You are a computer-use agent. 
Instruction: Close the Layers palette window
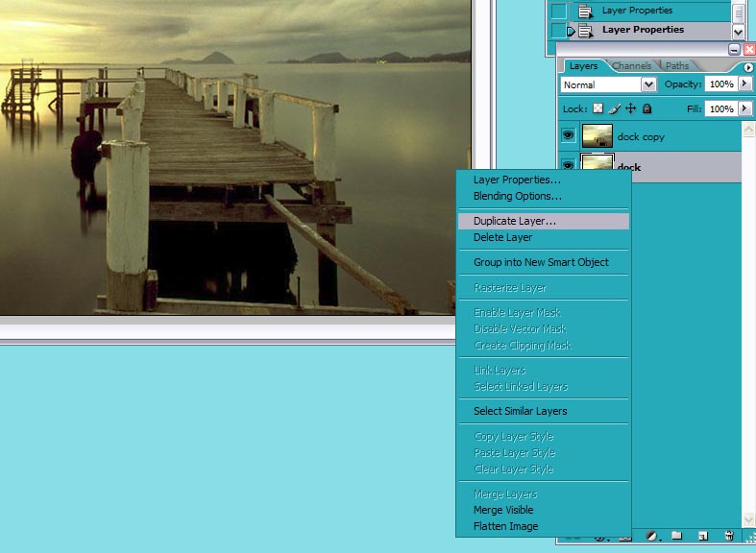(x=749, y=50)
